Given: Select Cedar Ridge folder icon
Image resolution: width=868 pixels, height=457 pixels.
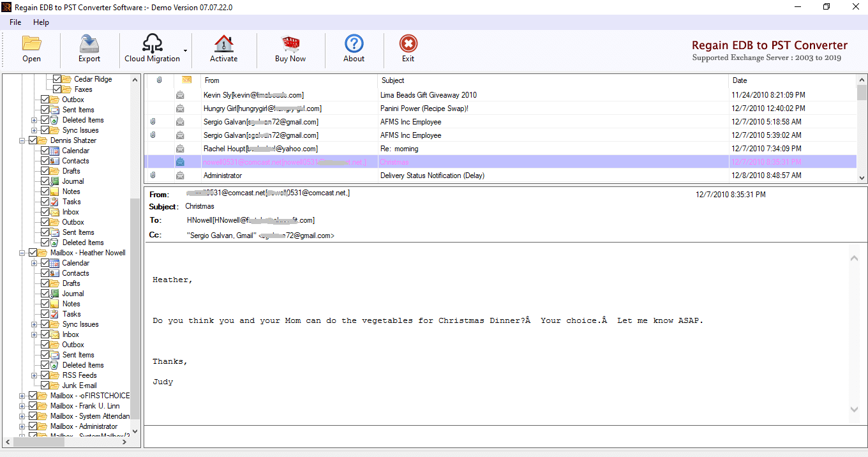Looking at the screenshot, I should [x=67, y=79].
